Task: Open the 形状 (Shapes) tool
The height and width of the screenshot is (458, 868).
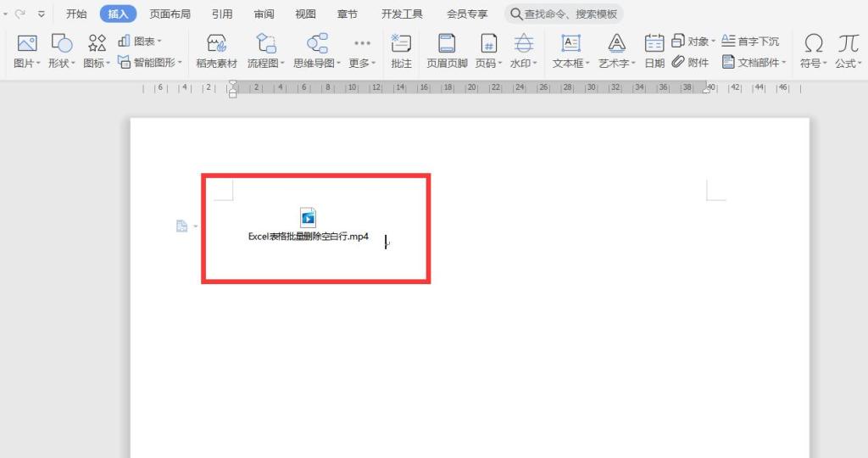Action: point(62,44)
